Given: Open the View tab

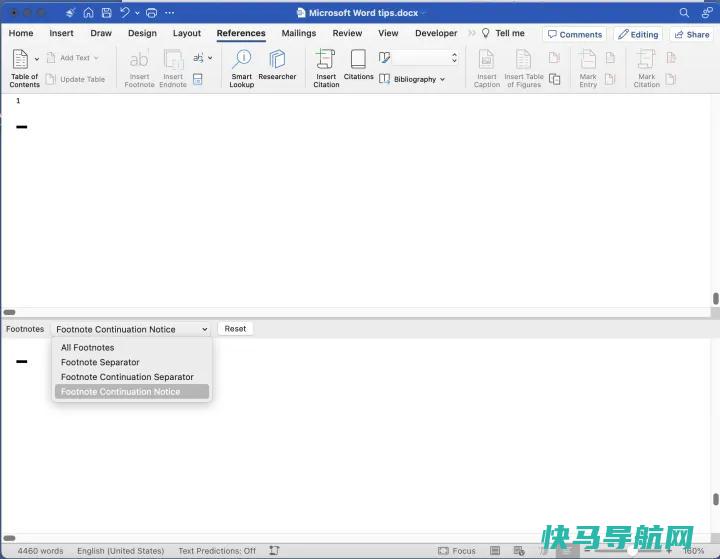Looking at the screenshot, I should 388,33.
